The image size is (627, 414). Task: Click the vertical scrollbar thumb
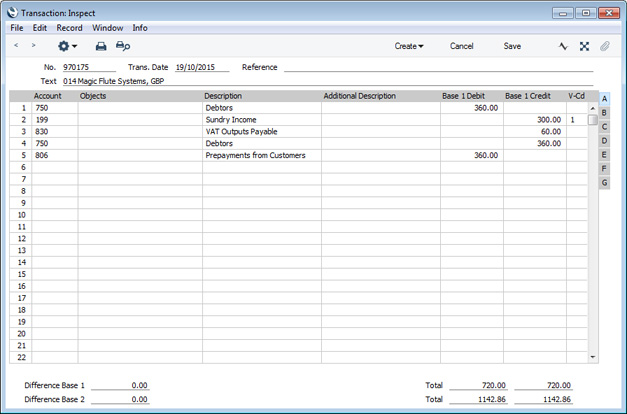593,120
